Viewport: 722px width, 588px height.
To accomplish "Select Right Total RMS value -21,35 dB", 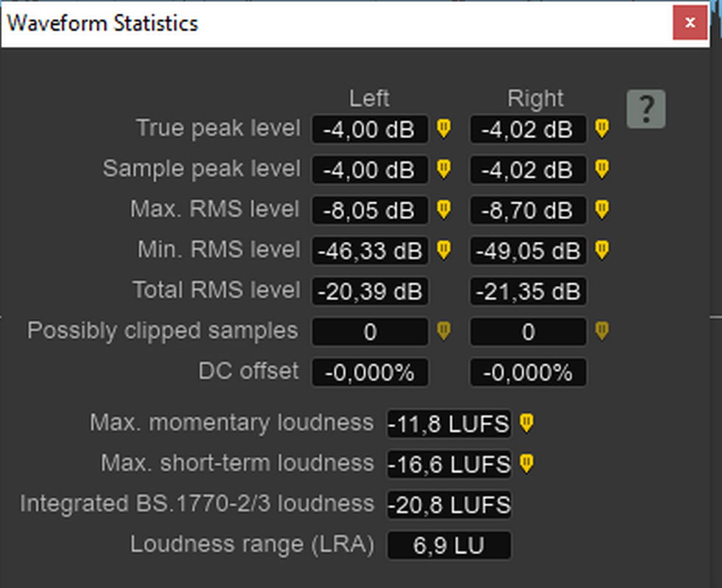I will click(528, 292).
